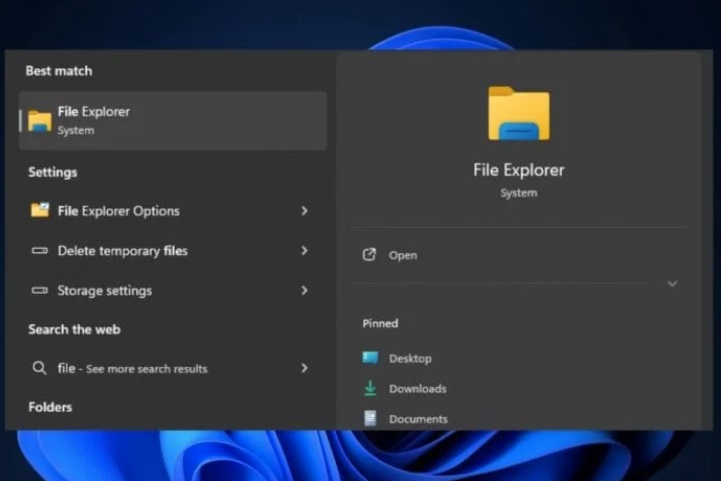Click the Best match heading
Image resolution: width=721 pixels, height=481 pixels.
pos(59,71)
